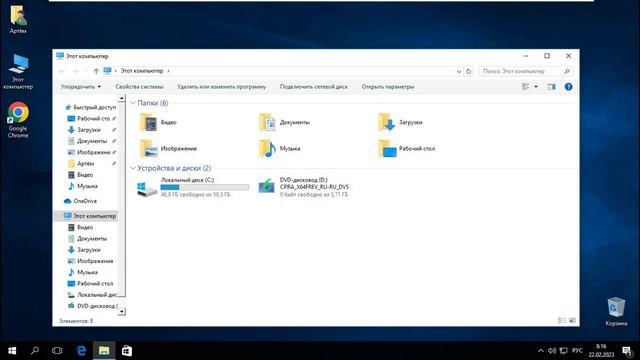Click the network icon in system tray
The height and width of the screenshot is (360, 640).
click(x=564, y=351)
